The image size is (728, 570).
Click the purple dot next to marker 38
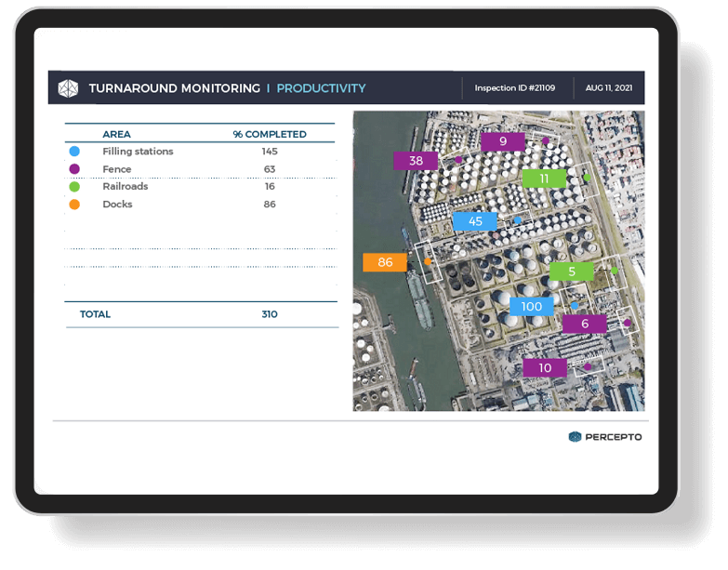(458, 160)
